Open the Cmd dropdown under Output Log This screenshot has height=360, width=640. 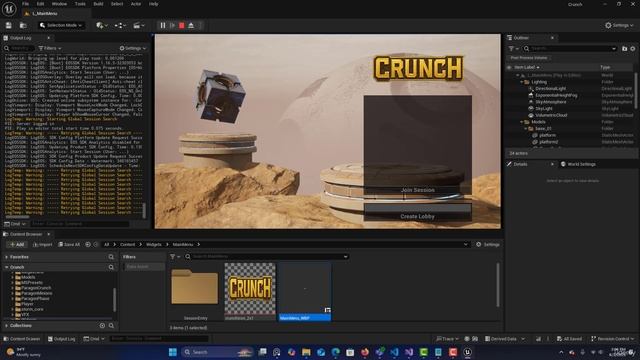tap(16, 224)
